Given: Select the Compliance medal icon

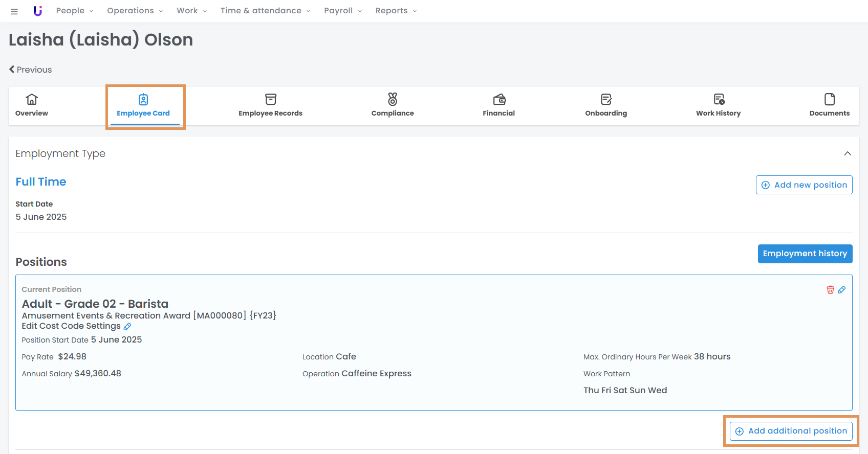Looking at the screenshot, I should point(393,99).
